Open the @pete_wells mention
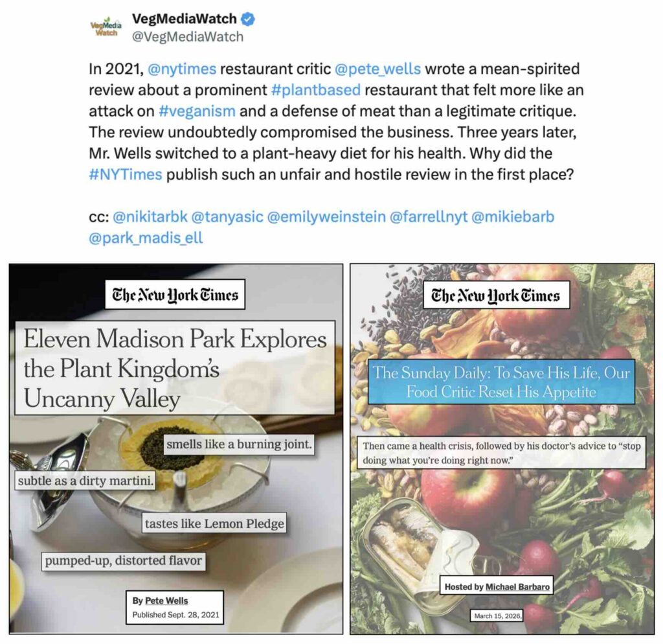Screen dimensions: 663x644 pyautogui.click(x=377, y=69)
